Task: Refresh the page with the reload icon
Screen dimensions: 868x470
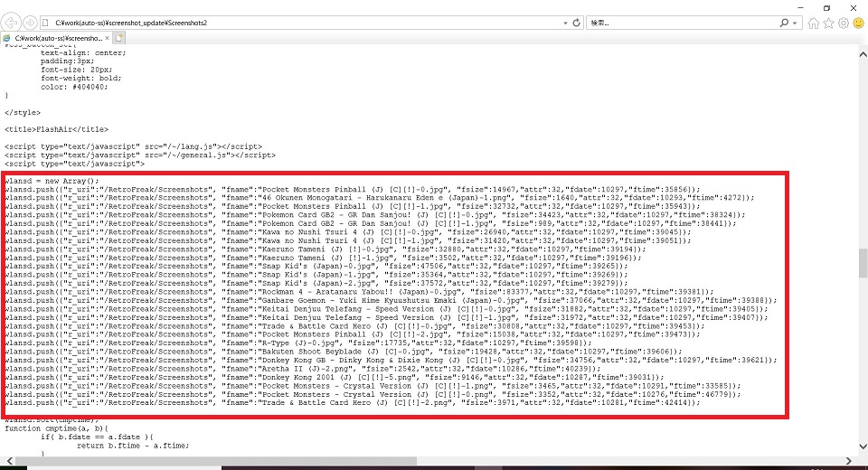Action: pos(576,21)
